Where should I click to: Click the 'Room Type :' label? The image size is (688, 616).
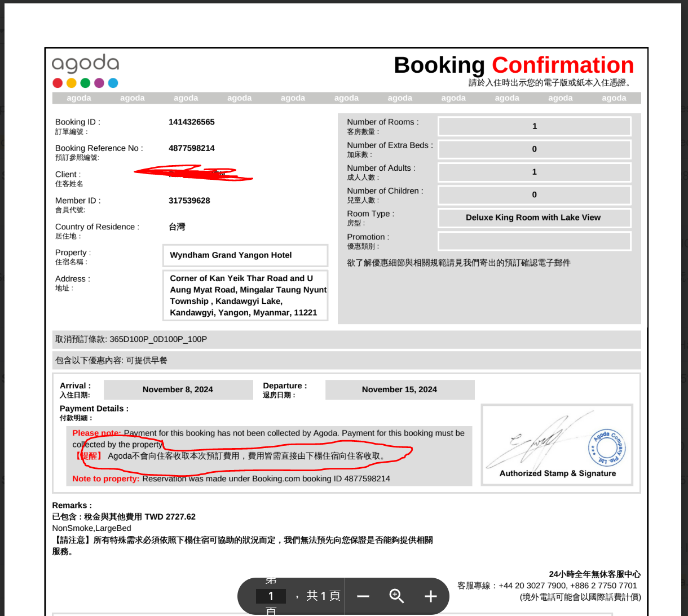[371, 214]
